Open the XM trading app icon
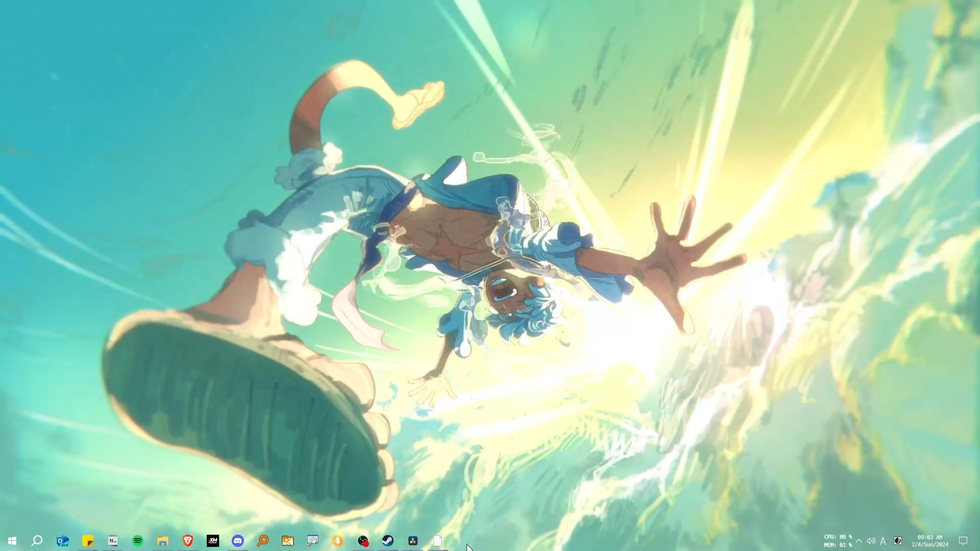Image resolution: width=980 pixels, height=551 pixels. point(213,541)
